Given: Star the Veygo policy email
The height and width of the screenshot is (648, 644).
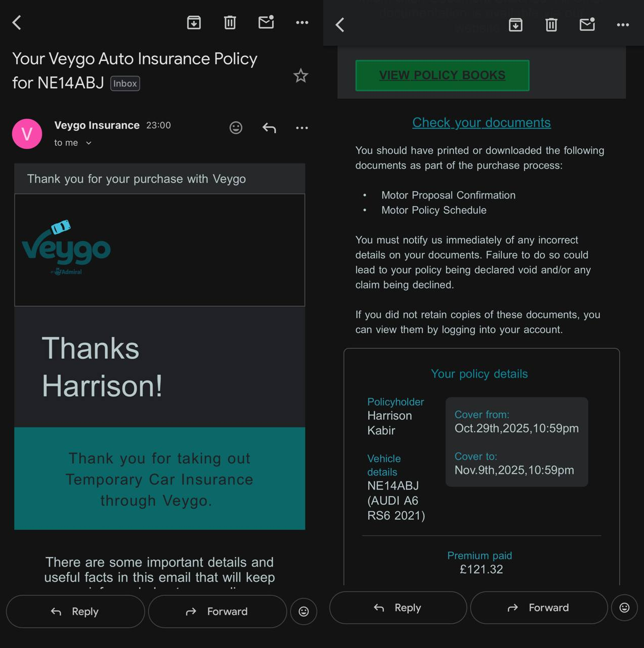Looking at the screenshot, I should coord(300,75).
